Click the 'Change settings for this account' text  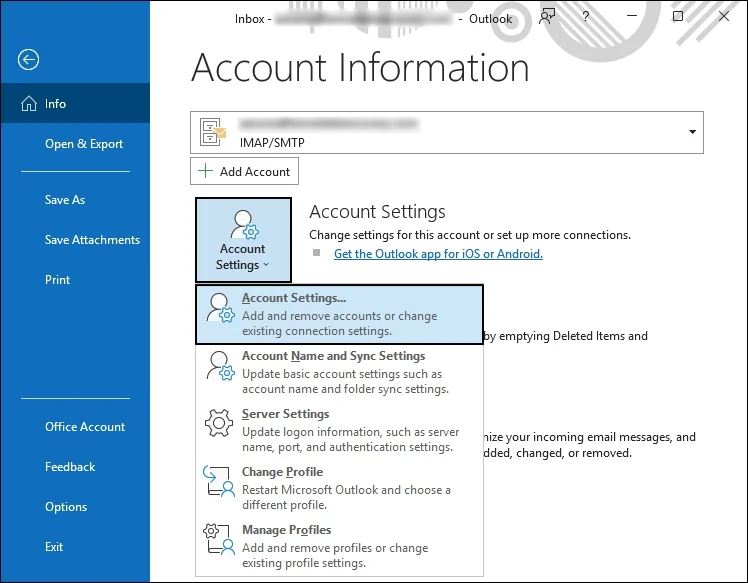(470, 235)
